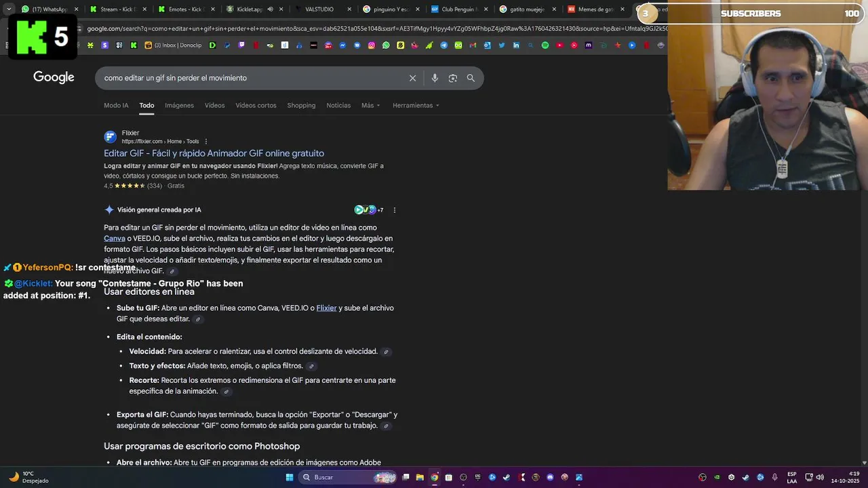Expand the Más search filter dropdown
The height and width of the screenshot is (488, 868).
pyautogui.click(x=371, y=105)
